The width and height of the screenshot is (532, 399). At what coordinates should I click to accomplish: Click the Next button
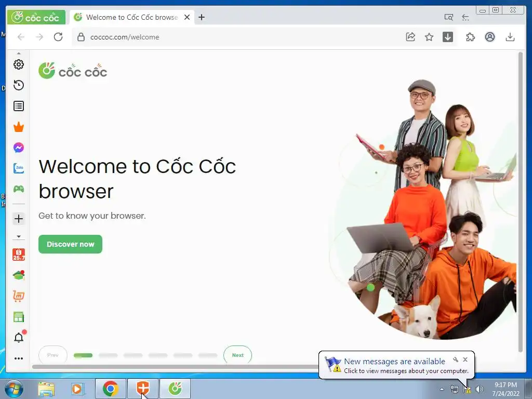[238, 355]
